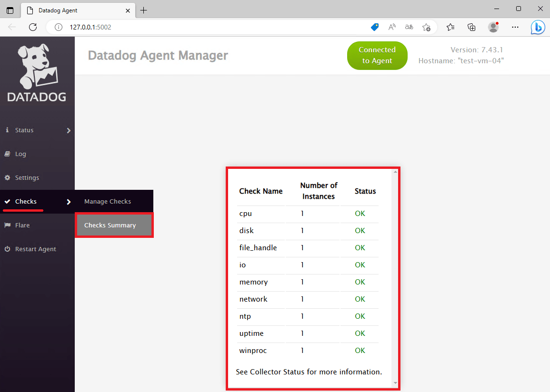
Task: Activate Read aloud icon in address bar
Action: (392, 27)
